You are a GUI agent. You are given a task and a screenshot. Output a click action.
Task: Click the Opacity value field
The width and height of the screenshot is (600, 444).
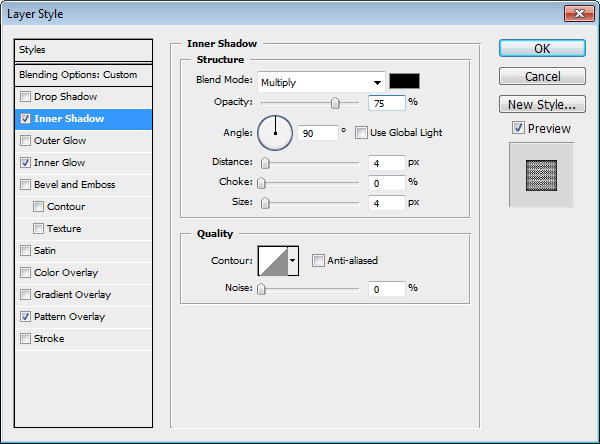386,103
